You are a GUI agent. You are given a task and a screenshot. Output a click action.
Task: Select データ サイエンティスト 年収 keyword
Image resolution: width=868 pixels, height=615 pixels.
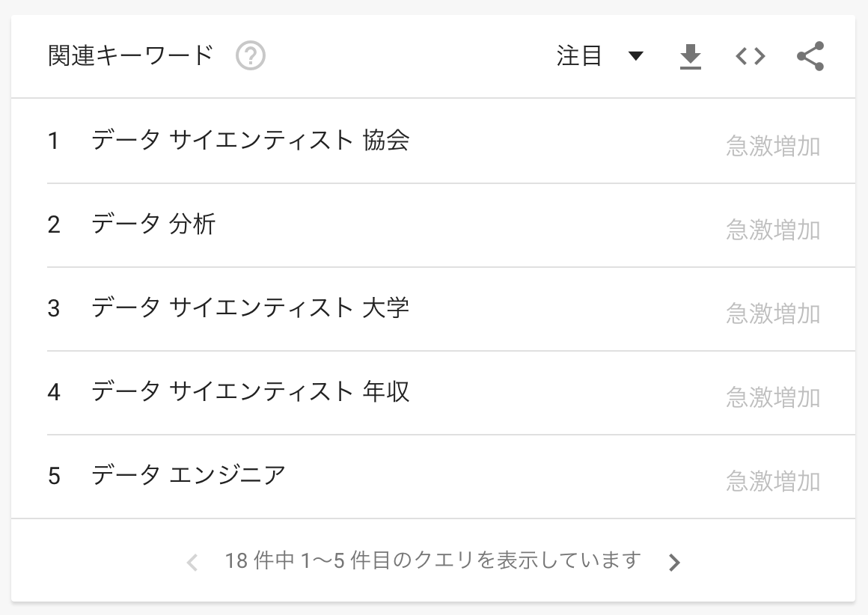click(250, 391)
